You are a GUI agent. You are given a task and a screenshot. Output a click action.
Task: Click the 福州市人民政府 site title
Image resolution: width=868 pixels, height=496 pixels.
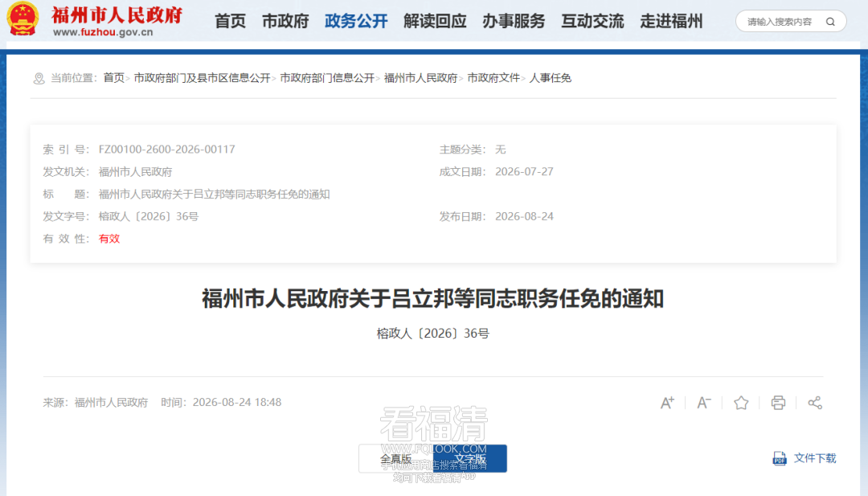point(117,15)
